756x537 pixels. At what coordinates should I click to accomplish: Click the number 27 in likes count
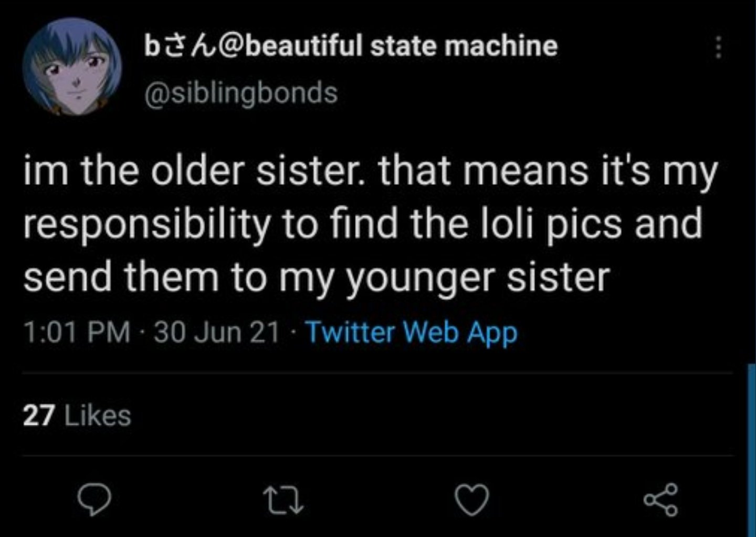[x=38, y=416]
